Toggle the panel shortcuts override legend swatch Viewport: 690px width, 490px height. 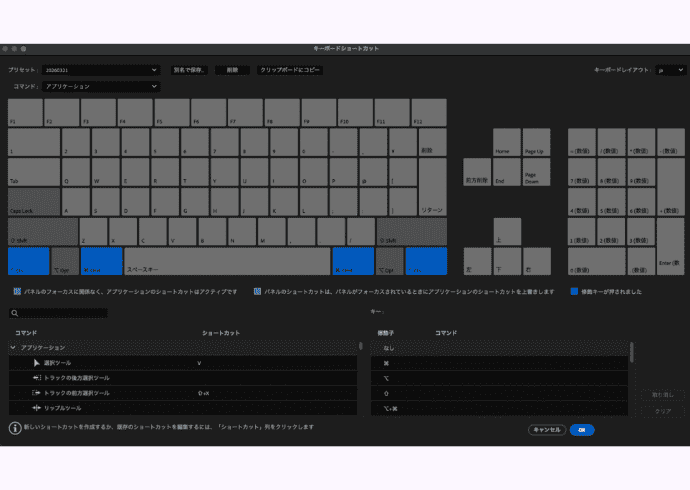tap(257, 292)
